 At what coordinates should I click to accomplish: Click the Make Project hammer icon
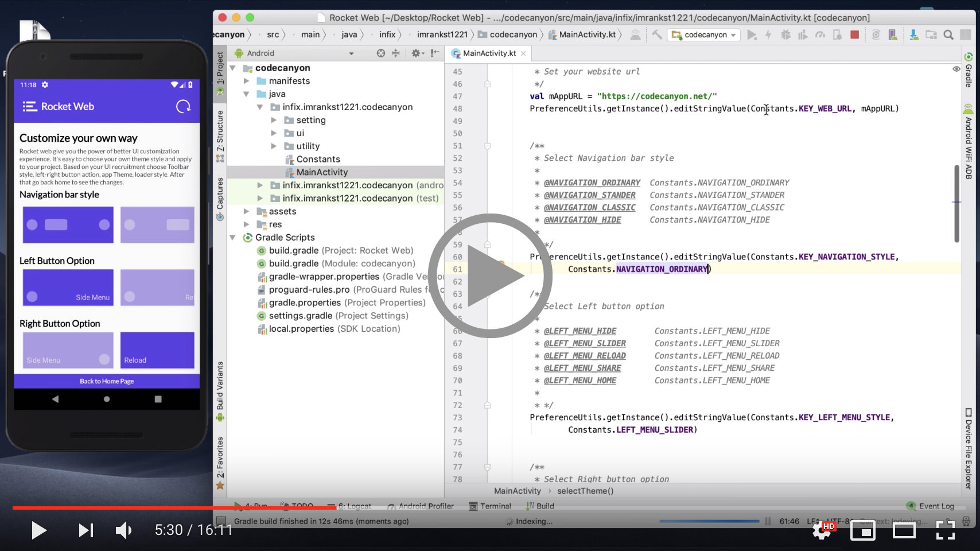(x=656, y=34)
